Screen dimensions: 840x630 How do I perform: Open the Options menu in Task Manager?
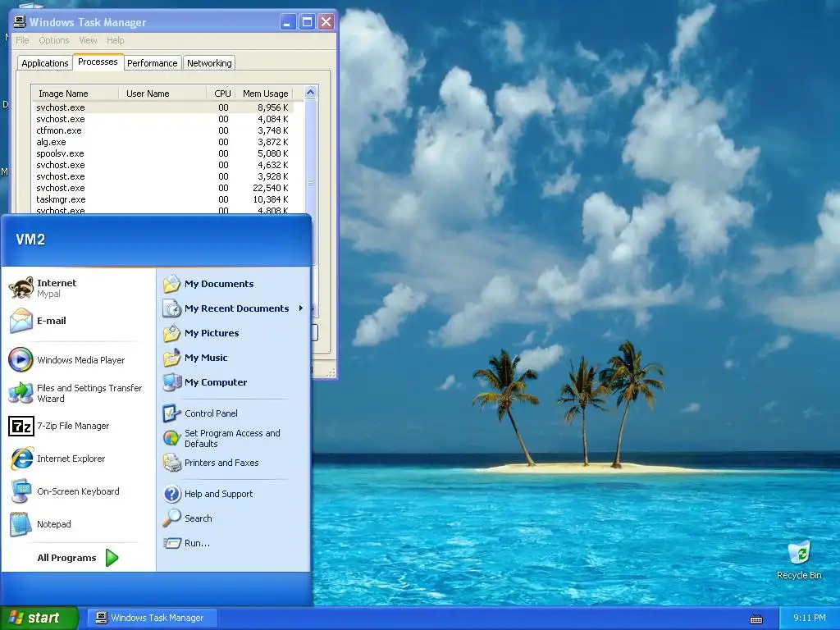click(x=53, y=40)
